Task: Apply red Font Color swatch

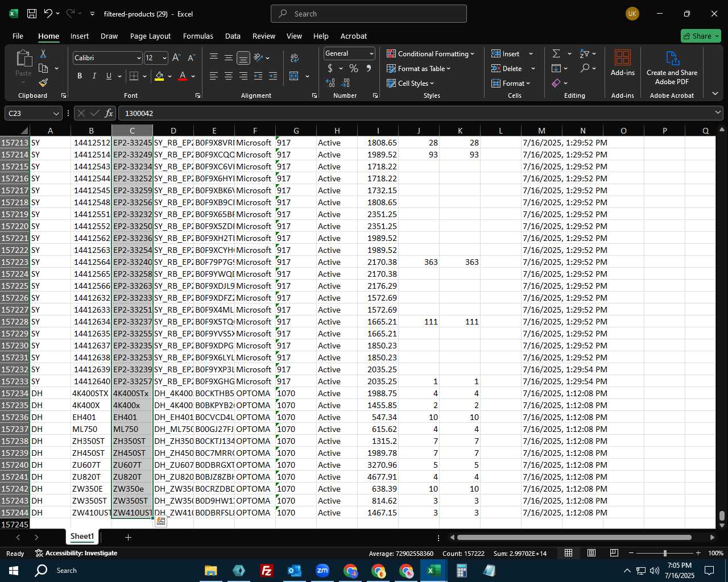Action: coord(183,76)
